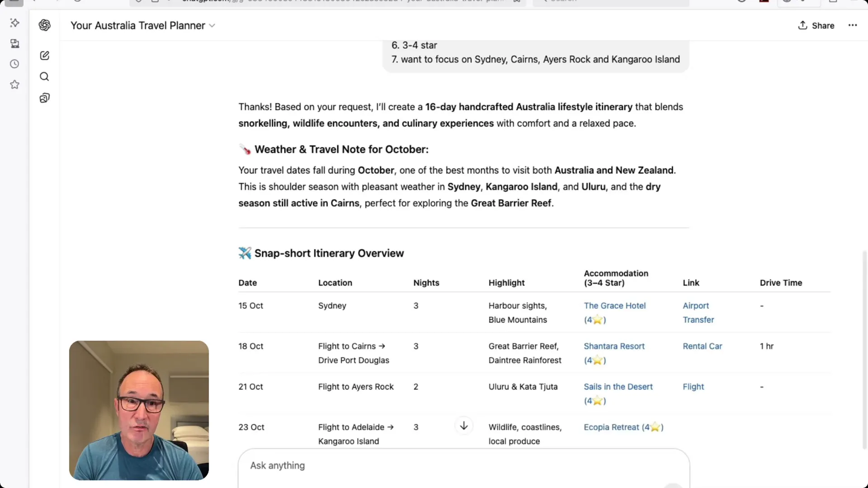Click the Highlight column header

506,283
